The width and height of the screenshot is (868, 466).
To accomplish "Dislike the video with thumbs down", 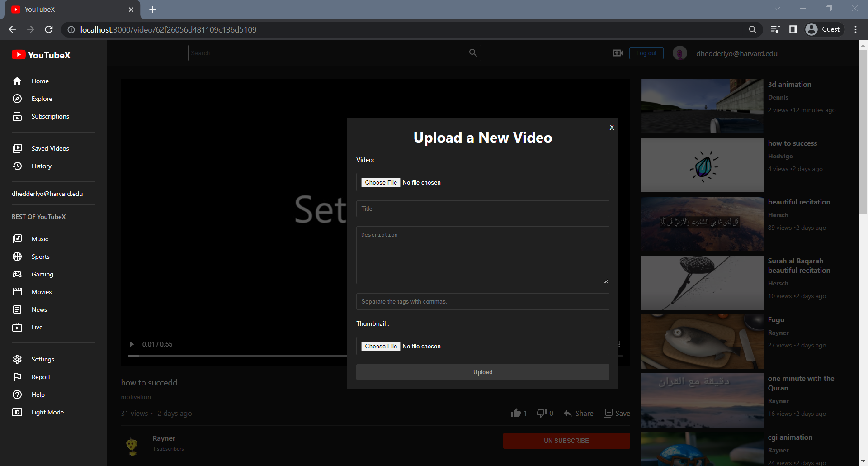I will pos(541,413).
